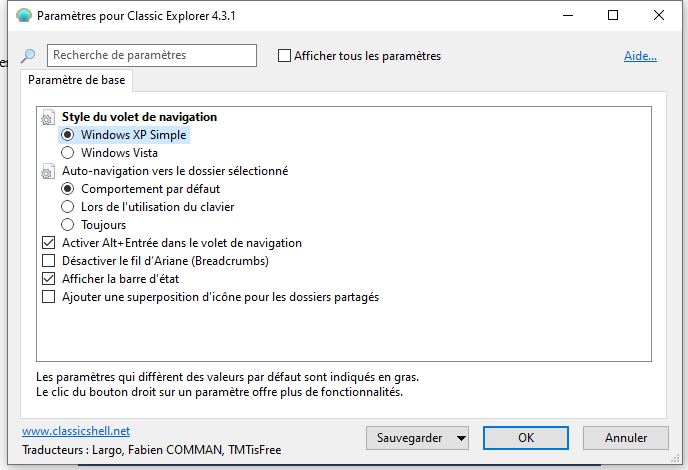
Task: Choose the Toujours radio button
Action: (x=67, y=225)
